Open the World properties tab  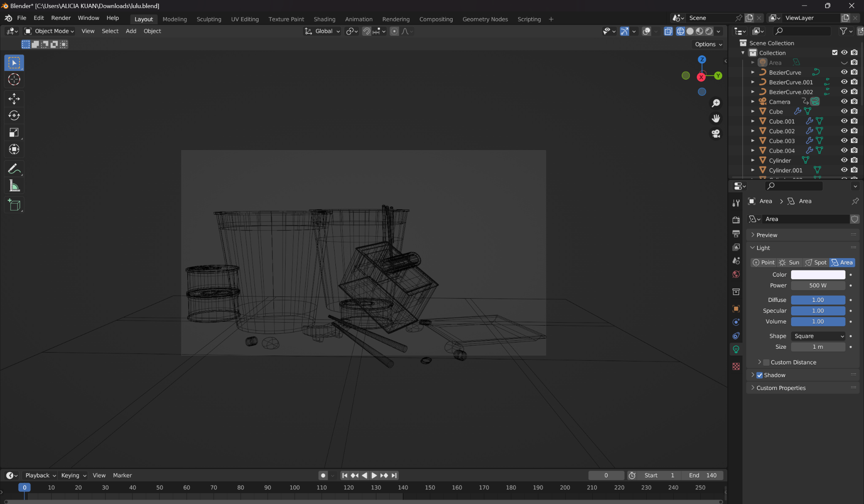coord(736,274)
